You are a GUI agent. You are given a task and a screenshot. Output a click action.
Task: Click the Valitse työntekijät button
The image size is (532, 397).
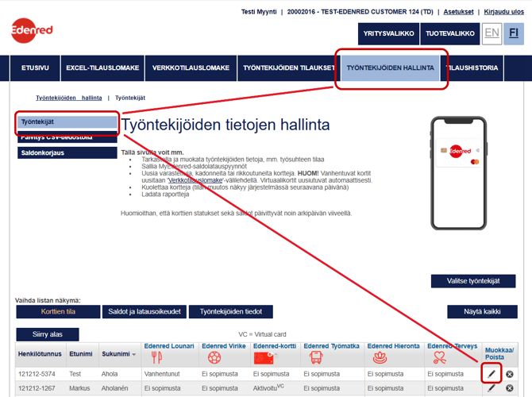(473, 281)
